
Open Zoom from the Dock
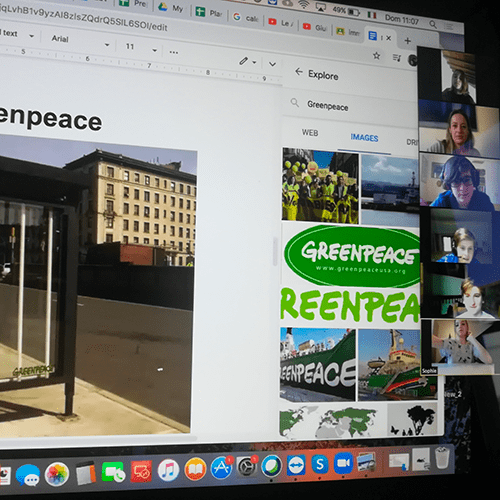click(344, 463)
